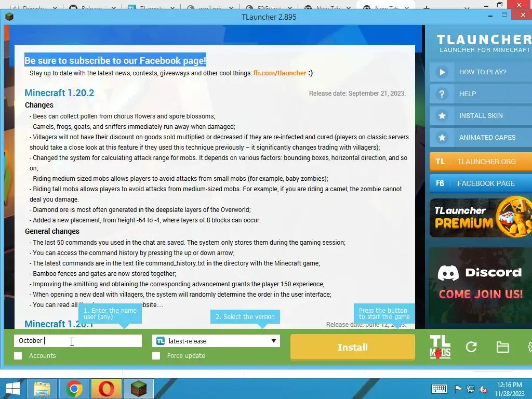Image resolution: width=532 pixels, height=399 pixels.
Task: Click the refresh arrow icon
Action: [x=471, y=347]
